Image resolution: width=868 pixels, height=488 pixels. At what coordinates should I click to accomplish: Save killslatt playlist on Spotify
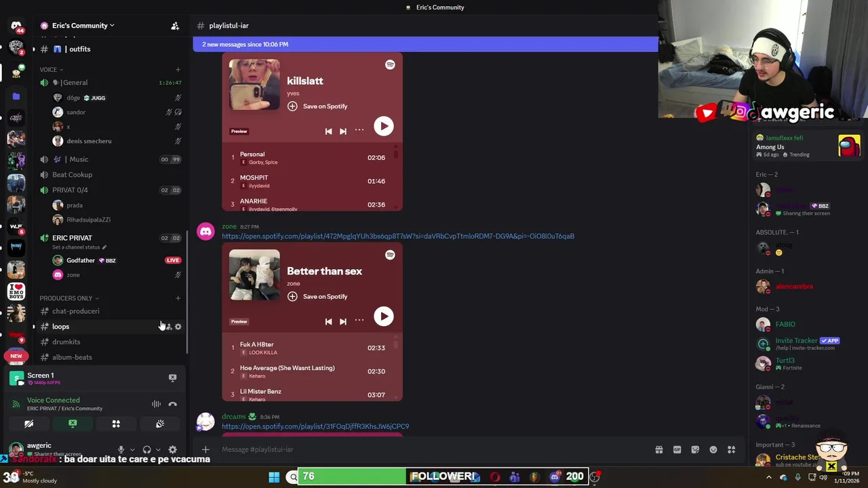click(317, 106)
